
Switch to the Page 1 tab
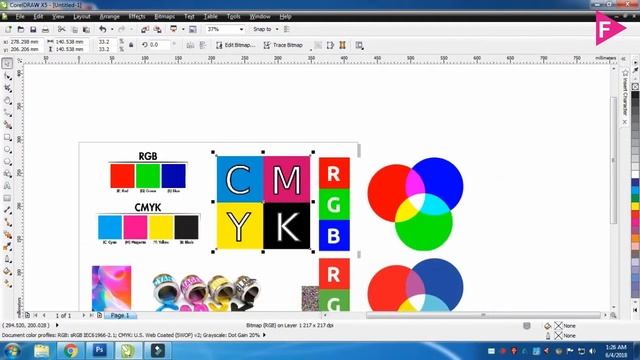point(120,316)
